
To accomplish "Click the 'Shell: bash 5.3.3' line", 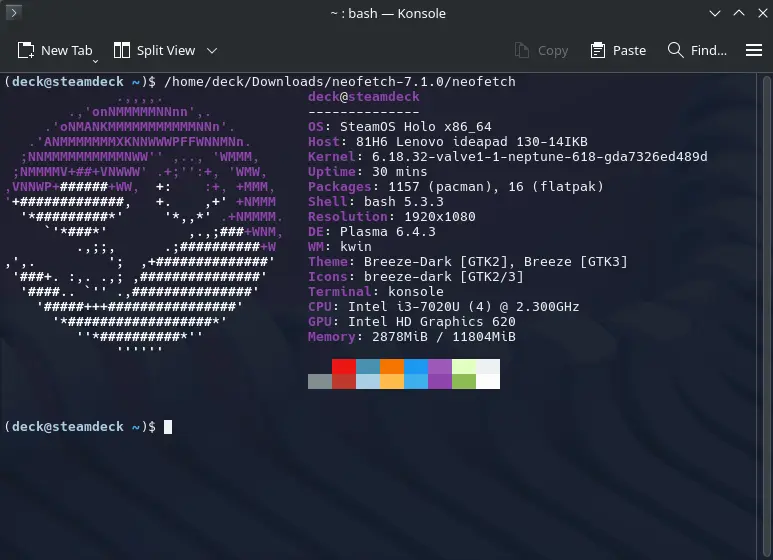I will [376, 202].
